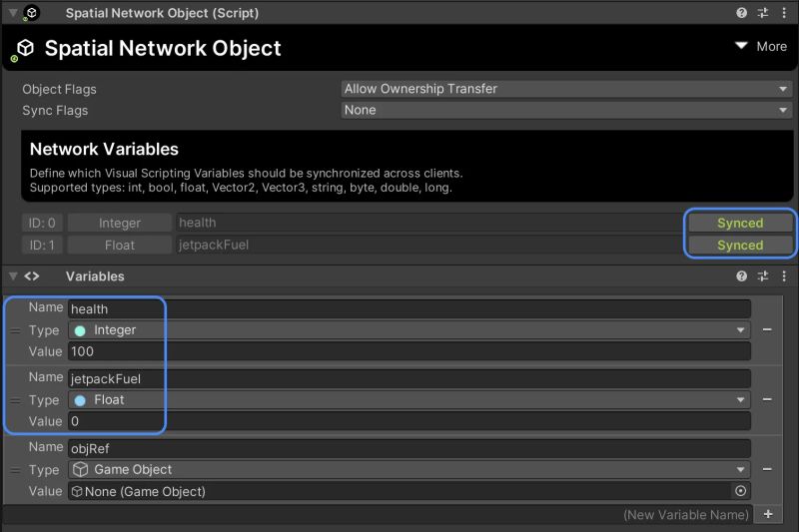This screenshot has height=532, width=799.
Task: Grab the objRef variable reorder handle
Action: (x=15, y=470)
